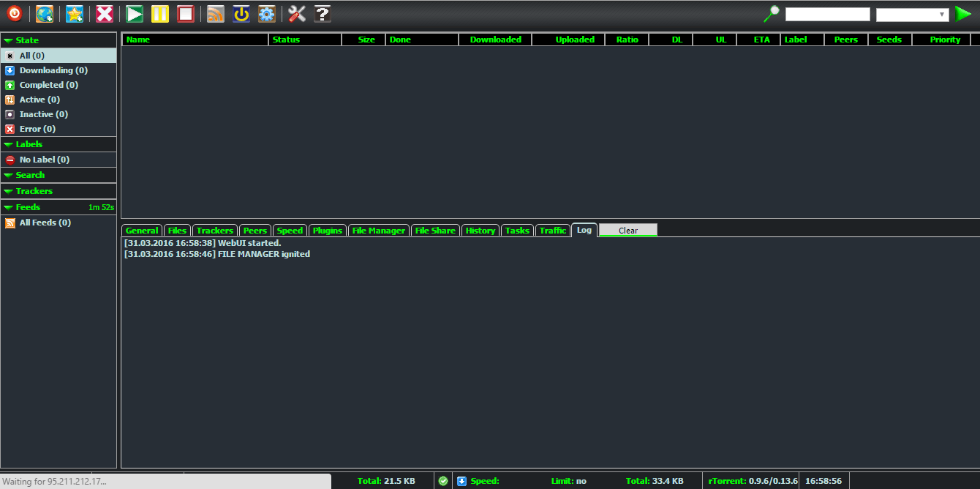Image resolution: width=980 pixels, height=489 pixels.
Task: Open the search engine dropdown
Action: pyautogui.click(x=912, y=15)
